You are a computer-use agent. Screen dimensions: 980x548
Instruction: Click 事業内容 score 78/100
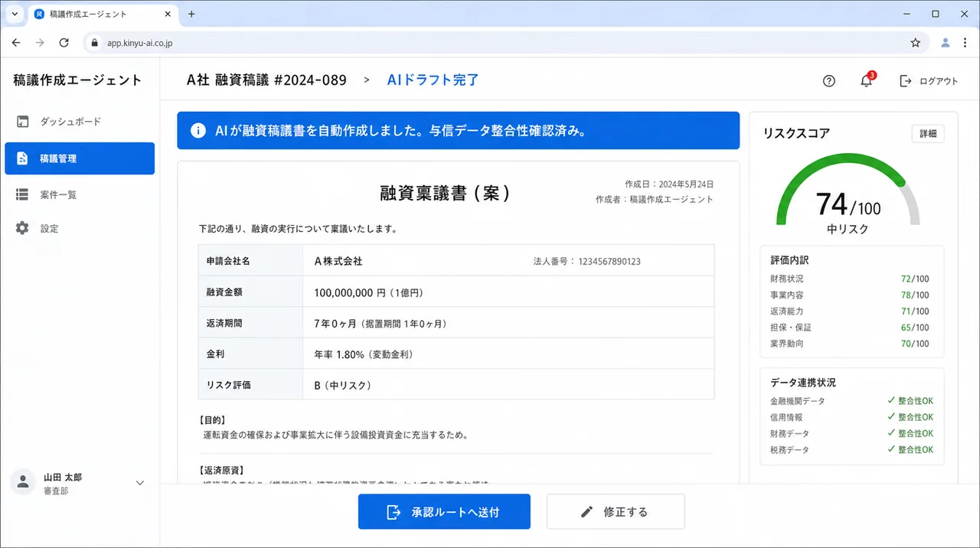point(915,295)
